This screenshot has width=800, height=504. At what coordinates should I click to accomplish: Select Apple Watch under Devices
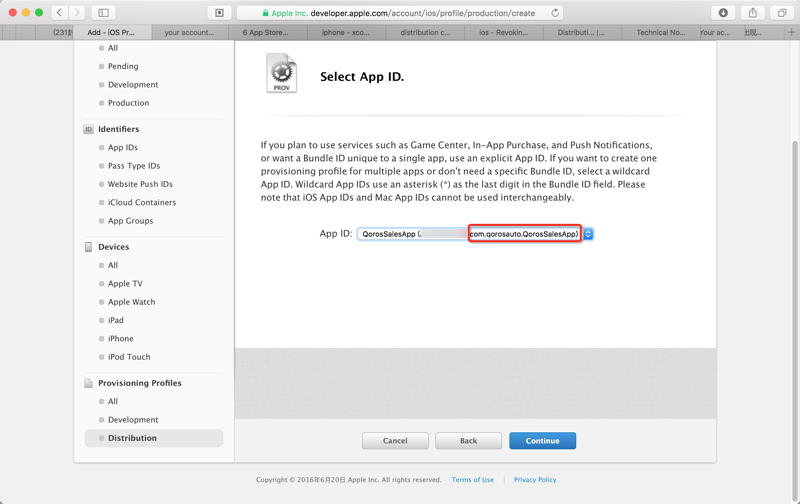click(132, 302)
